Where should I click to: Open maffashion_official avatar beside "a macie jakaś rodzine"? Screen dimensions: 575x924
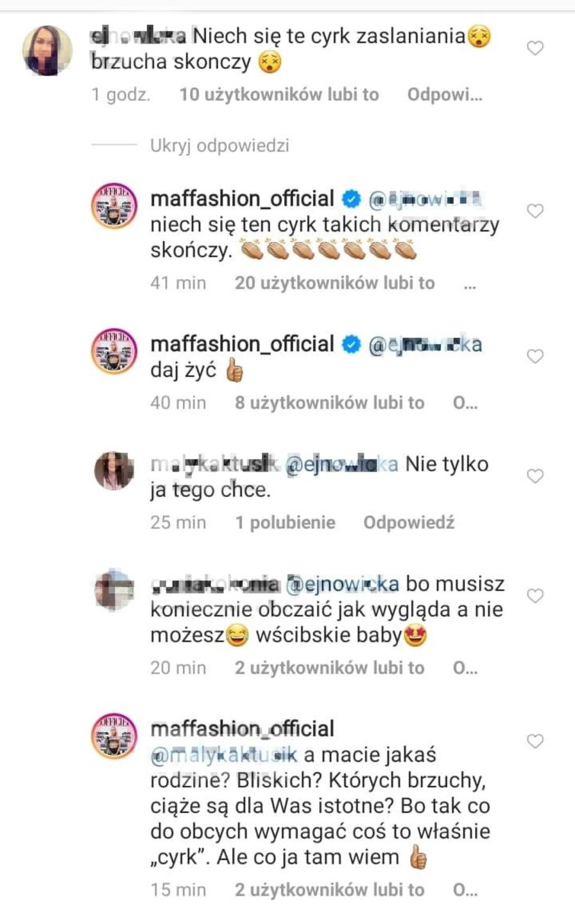coord(114,735)
